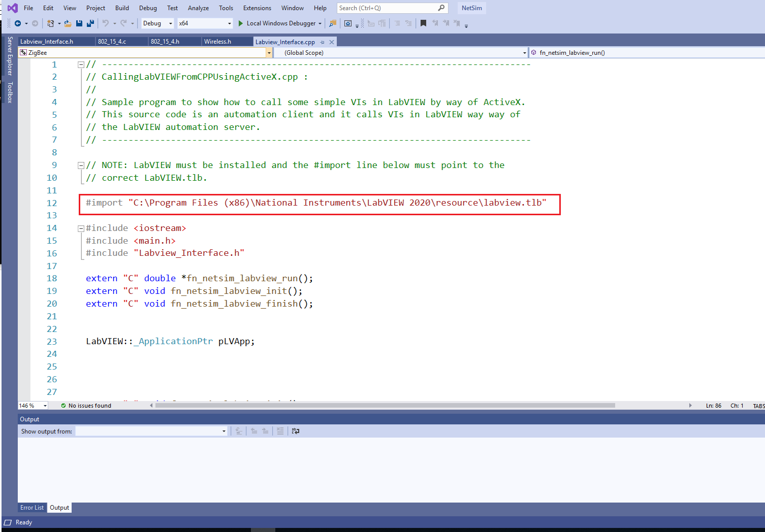Open the Analyze menu
Viewport: 765px width, 532px height.
198,8
